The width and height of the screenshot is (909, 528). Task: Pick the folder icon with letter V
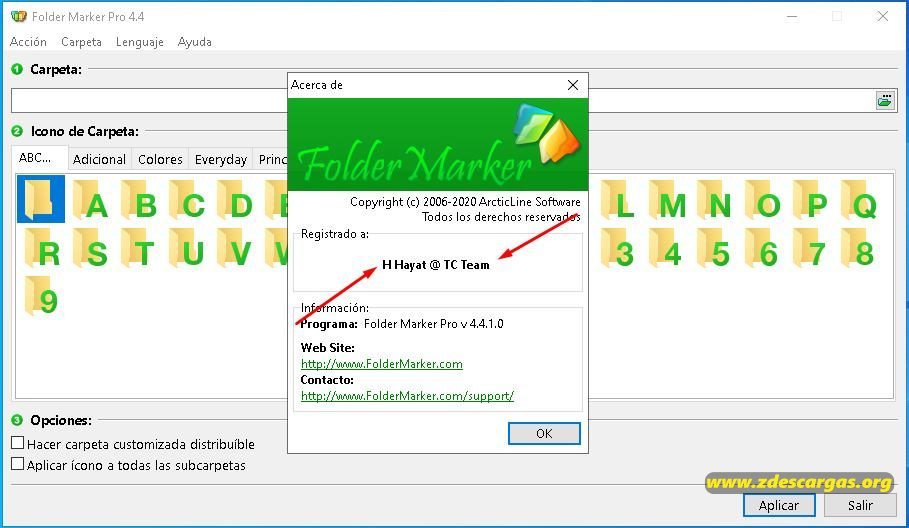(235, 248)
